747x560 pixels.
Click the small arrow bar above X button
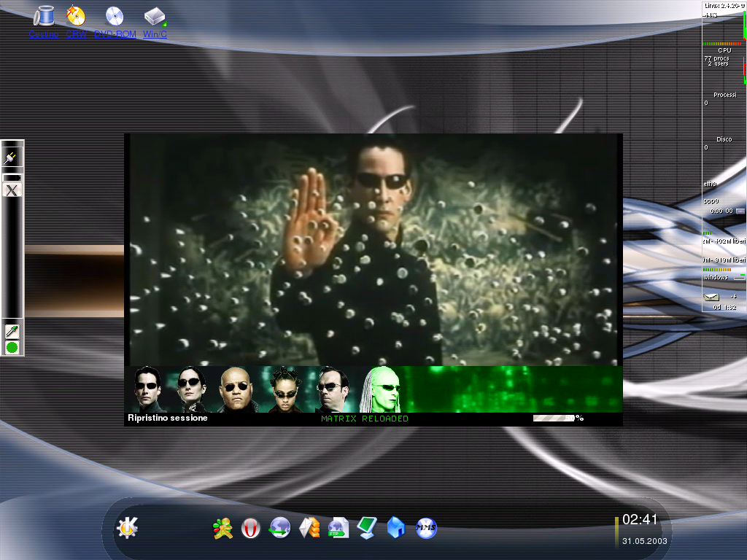coord(12,178)
